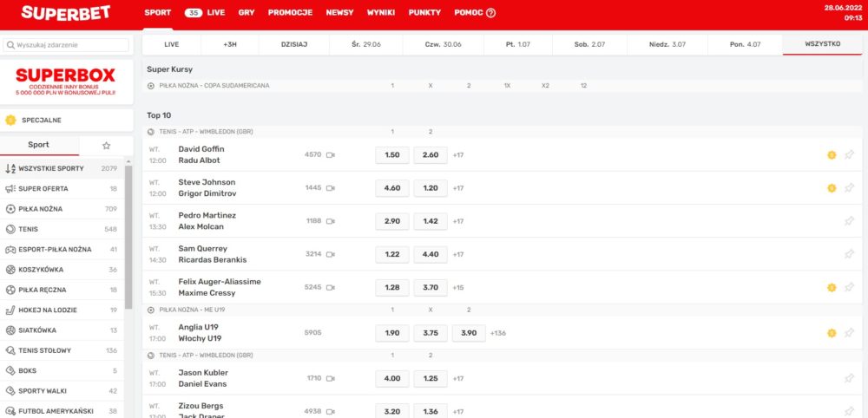The width and height of the screenshot is (868, 418).
Task: Select odds 4.00 for Jason Kubler
Action: click(x=392, y=378)
